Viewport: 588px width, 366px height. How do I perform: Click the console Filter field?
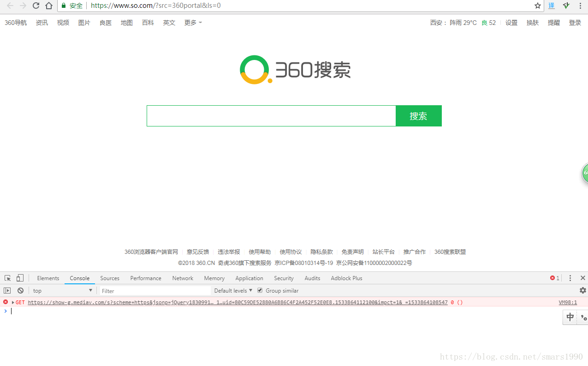pyautogui.click(x=155, y=291)
